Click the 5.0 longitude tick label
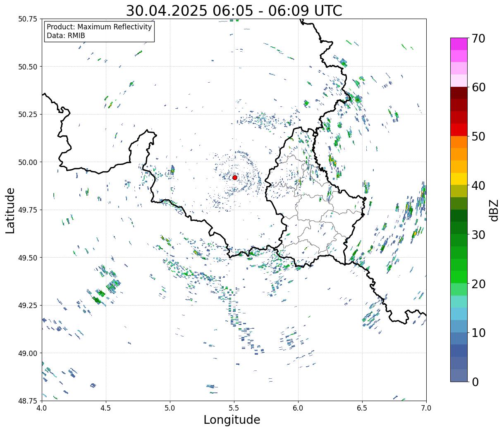This screenshot has width=504, height=430. pyautogui.click(x=170, y=408)
